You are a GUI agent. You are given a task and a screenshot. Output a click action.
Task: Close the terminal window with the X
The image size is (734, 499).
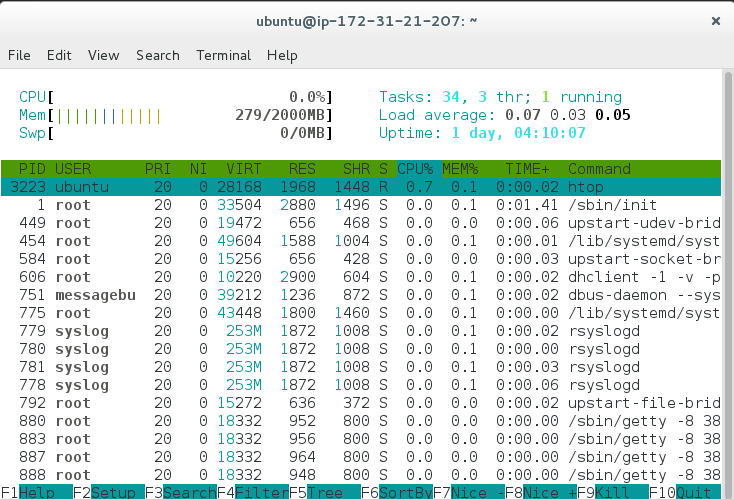point(716,21)
